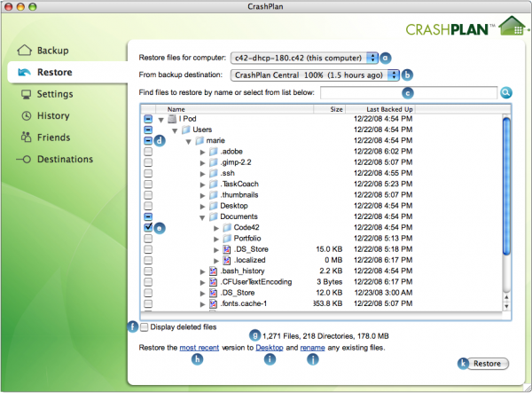Click the .bash_history file icon
Viewport: 532px width, 393px height.
pyautogui.click(x=213, y=271)
